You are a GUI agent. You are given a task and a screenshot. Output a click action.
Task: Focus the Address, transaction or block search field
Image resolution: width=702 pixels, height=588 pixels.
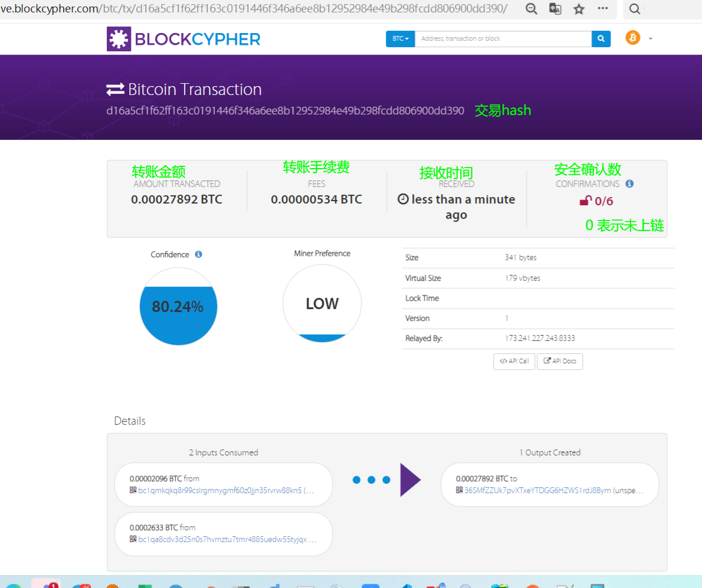pyautogui.click(x=503, y=39)
